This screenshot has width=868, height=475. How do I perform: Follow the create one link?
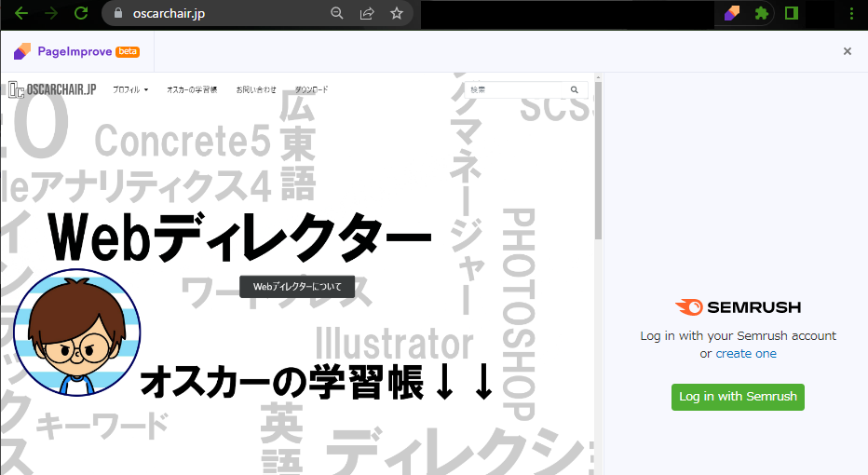(x=745, y=354)
